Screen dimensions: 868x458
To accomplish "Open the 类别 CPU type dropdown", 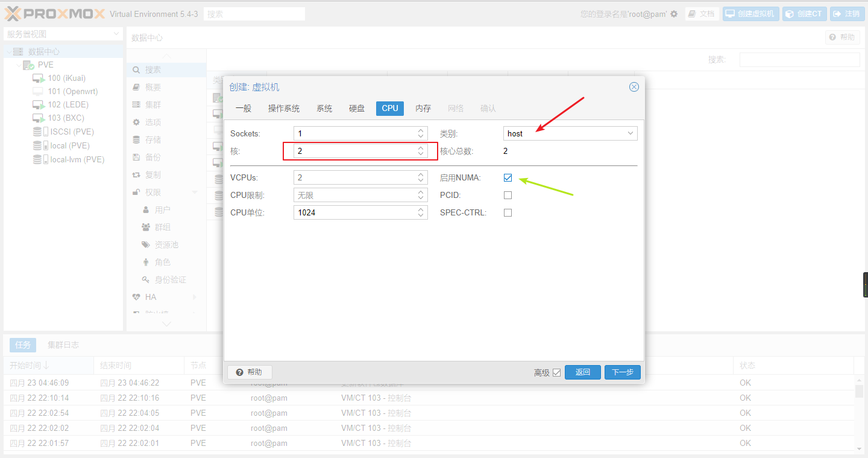I will coord(631,133).
